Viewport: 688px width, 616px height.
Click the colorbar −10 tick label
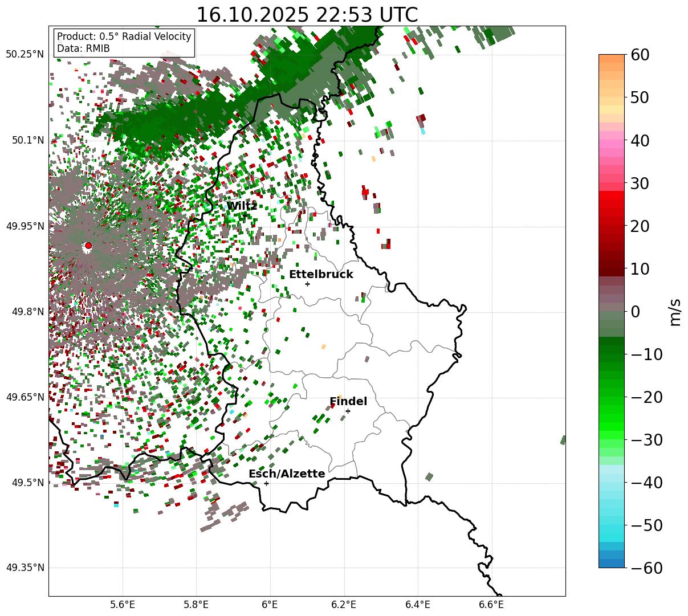click(646, 354)
